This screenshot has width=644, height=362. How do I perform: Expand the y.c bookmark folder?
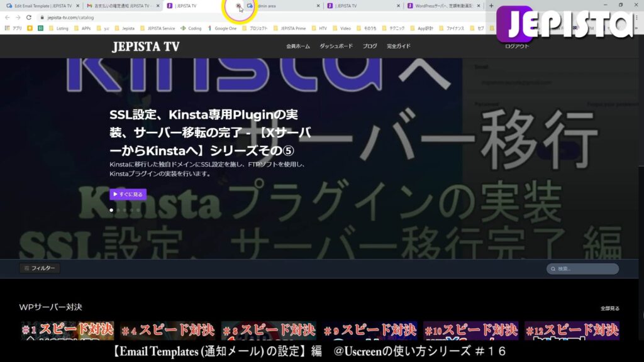click(103, 28)
